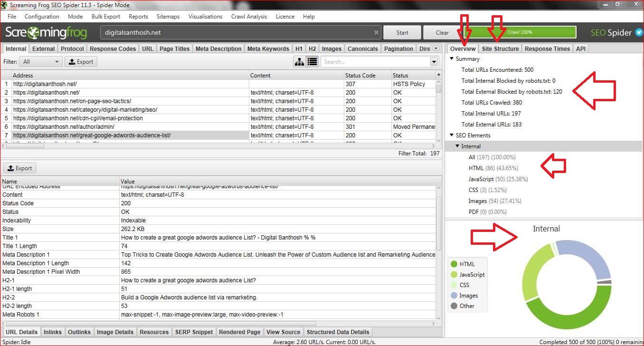Click the horizontal scrollbar under the address table
This screenshot has width=644, height=346.
coord(26,146)
